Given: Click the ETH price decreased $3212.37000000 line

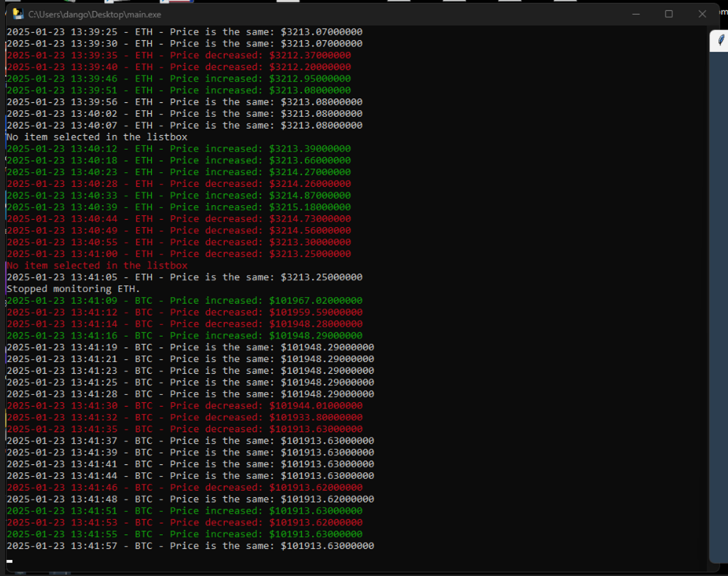Looking at the screenshot, I should click(179, 55).
